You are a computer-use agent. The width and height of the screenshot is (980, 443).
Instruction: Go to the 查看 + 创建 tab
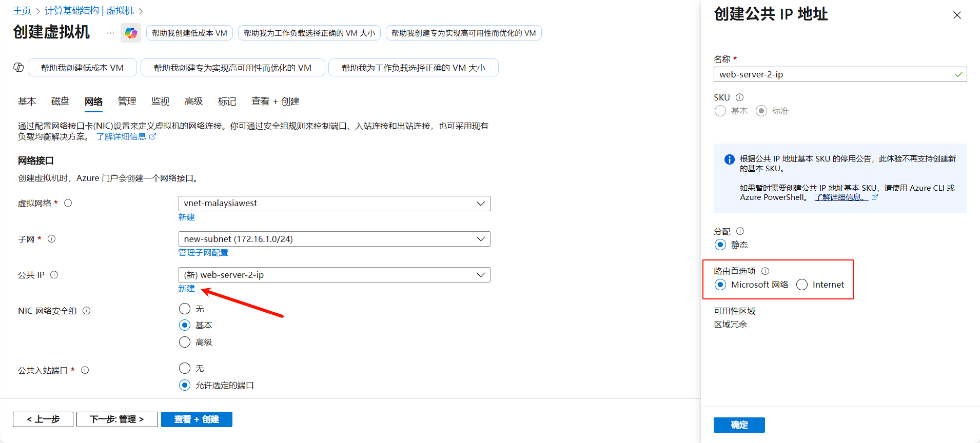tap(275, 102)
